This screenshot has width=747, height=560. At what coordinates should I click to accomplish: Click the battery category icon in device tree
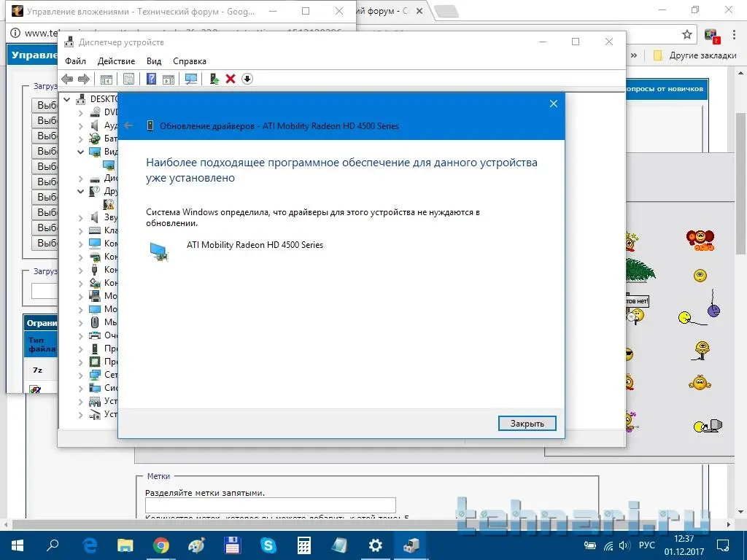pos(95,139)
